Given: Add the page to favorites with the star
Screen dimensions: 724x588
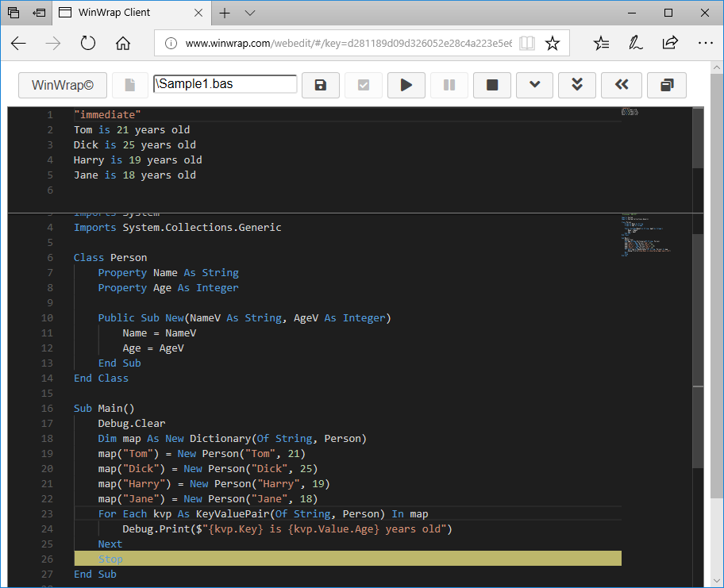Looking at the screenshot, I should pos(553,44).
